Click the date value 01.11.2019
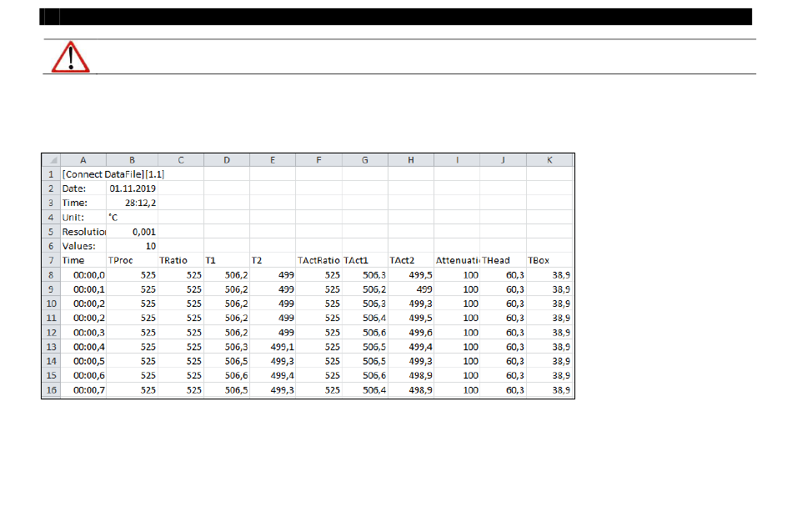 [133, 188]
